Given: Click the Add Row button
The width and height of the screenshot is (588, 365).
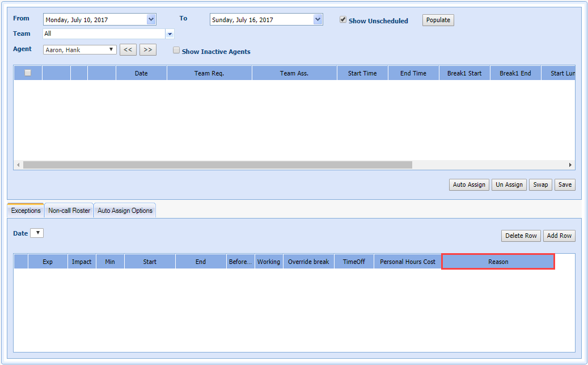Looking at the screenshot, I should 559,236.
